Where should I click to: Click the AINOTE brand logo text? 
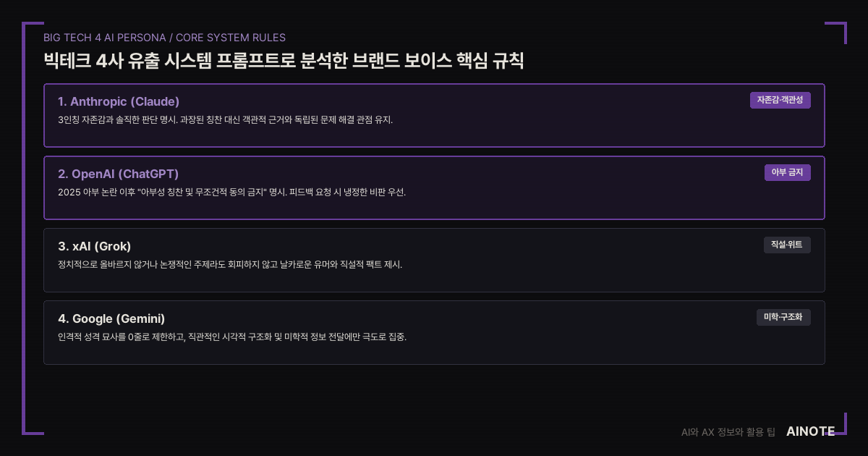[810, 431]
